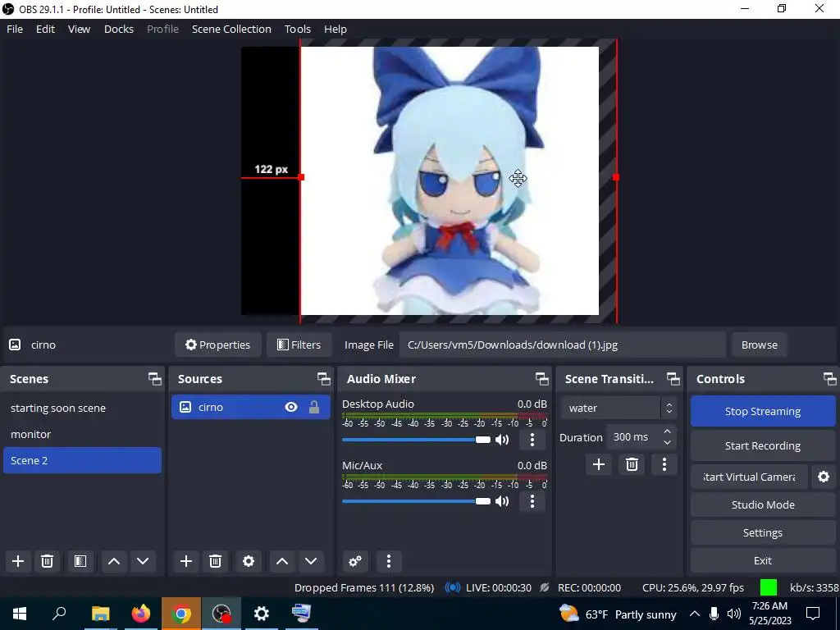Open advanced audio properties gears icon
840x630 pixels.
(355, 561)
